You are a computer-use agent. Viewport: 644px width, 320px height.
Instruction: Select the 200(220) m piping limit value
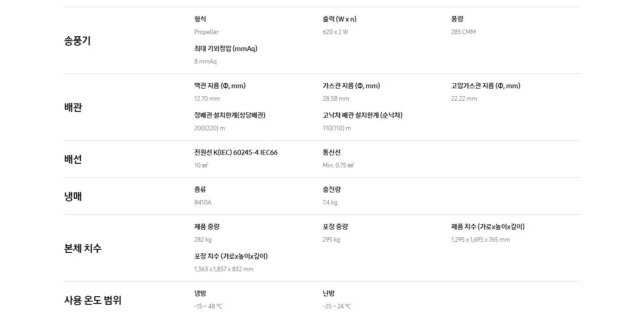210,128
